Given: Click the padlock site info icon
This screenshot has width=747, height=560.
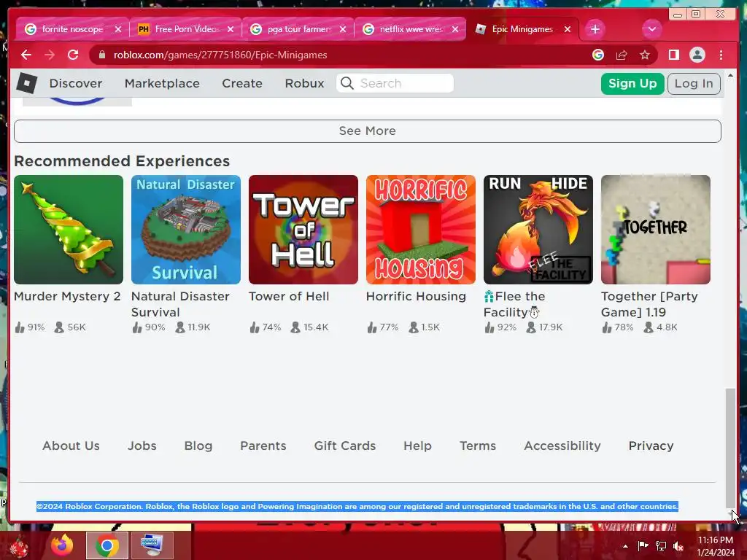Looking at the screenshot, I should coord(101,55).
